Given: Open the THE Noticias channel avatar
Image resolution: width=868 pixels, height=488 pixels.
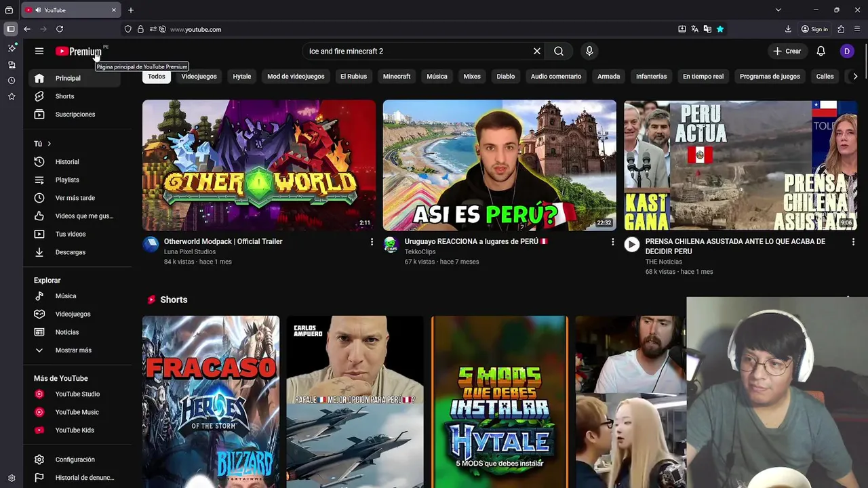Looking at the screenshot, I should 632,245.
